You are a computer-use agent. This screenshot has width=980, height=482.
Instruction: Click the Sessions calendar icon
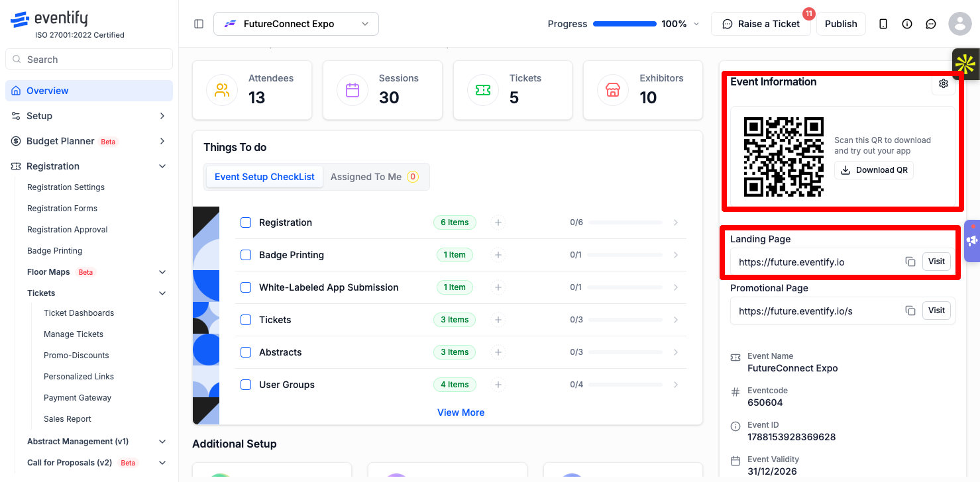tap(353, 90)
